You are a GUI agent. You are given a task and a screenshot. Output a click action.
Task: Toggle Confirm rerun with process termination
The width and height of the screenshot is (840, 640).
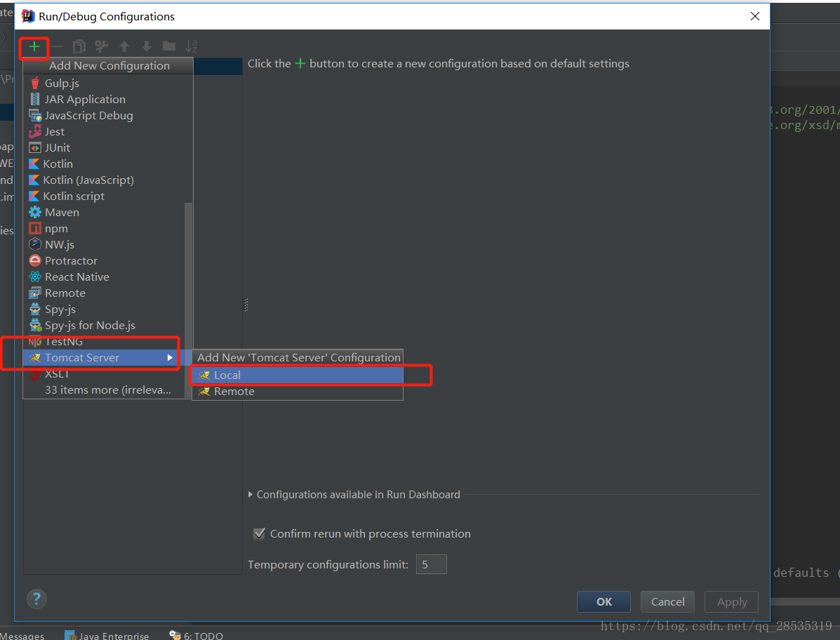click(259, 533)
